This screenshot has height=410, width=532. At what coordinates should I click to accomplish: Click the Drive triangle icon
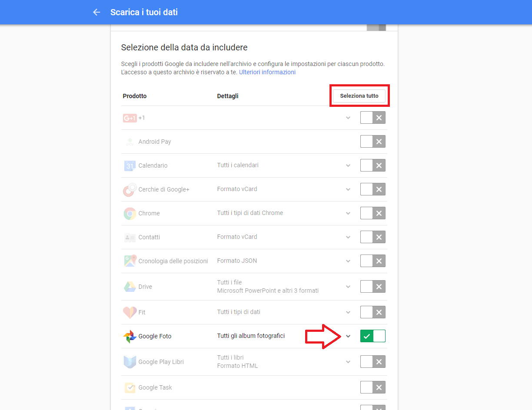point(130,287)
